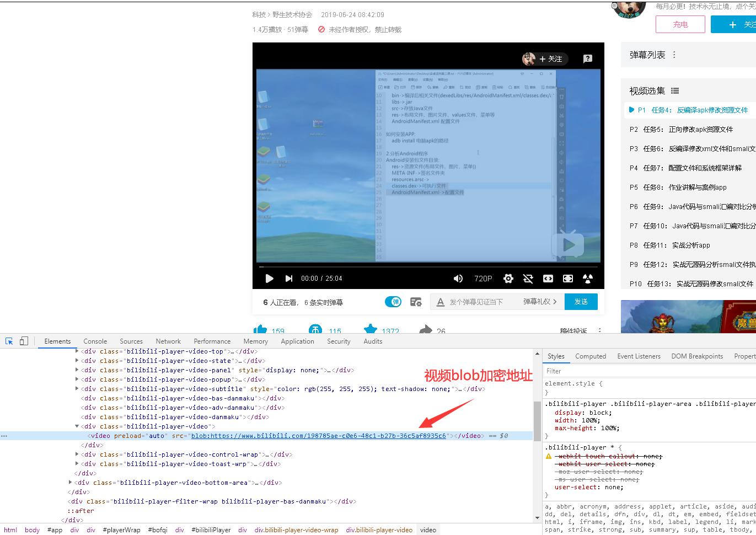Switch to Sources tab
The image size is (756, 535).
[x=131, y=341]
